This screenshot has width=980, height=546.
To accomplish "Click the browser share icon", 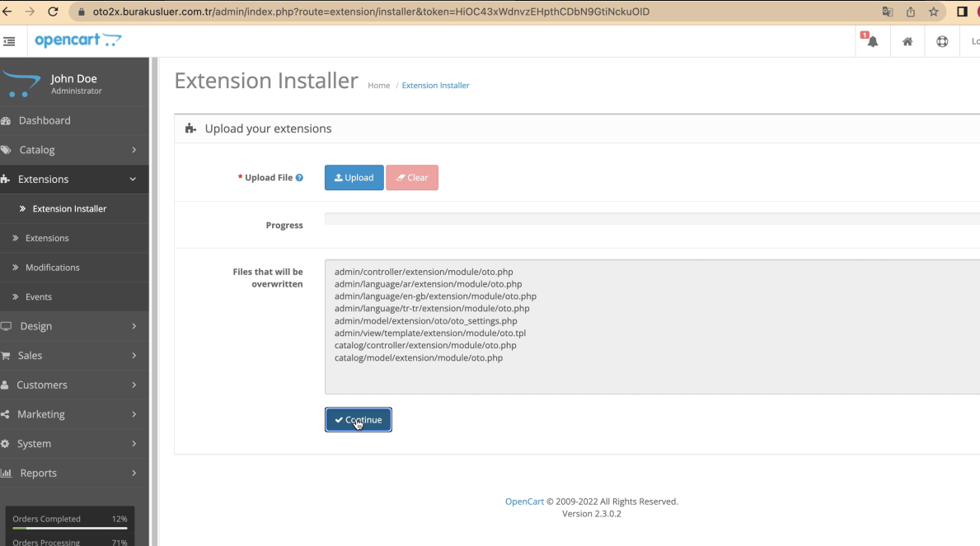I will point(911,12).
